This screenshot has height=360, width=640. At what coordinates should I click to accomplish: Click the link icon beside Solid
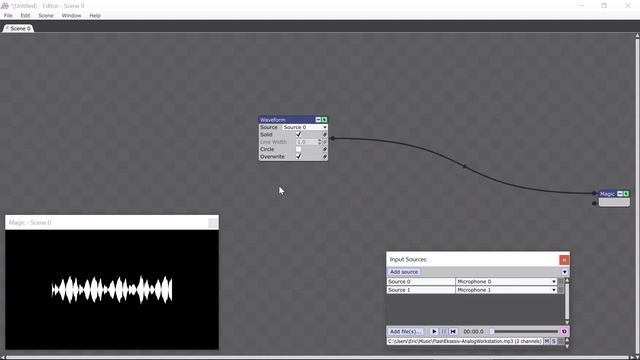coord(325,134)
